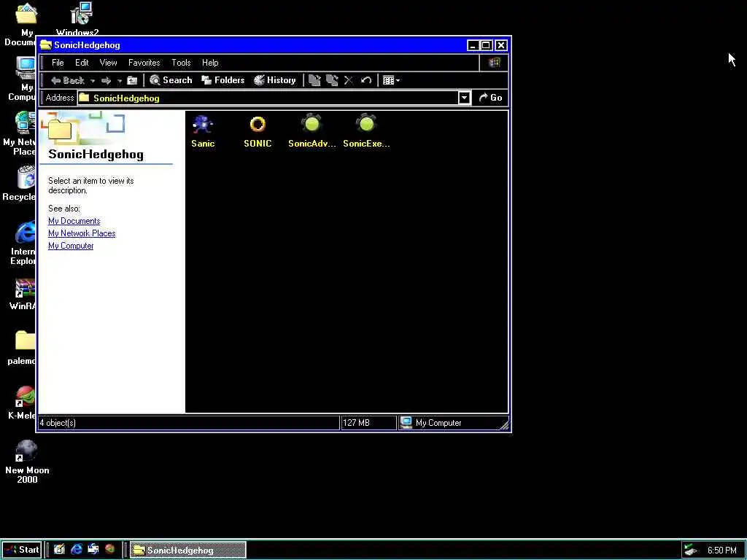747x560 pixels.
Task: Click the My Computer status bar icon
Action: (x=406, y=422)
